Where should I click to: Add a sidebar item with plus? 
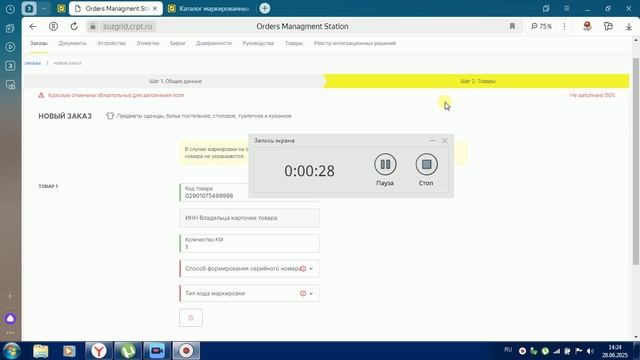pyautogui.click(x=10, y=296)
